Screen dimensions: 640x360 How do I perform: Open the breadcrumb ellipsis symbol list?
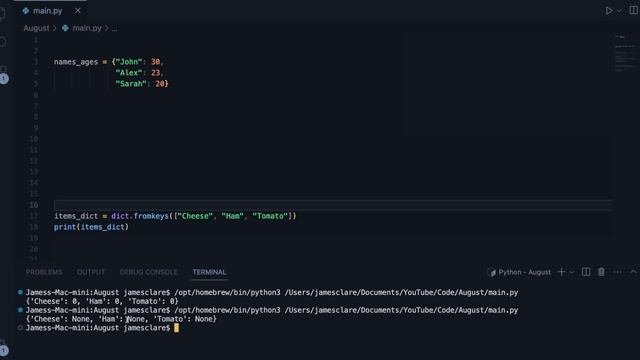point(114,28)
